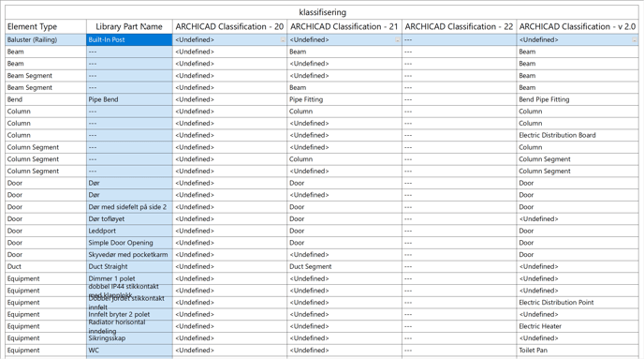The width and height of the screenshot is (644, 359).
Task: Click the Dimmer 1 polet cell
Action: click(129, 278)
